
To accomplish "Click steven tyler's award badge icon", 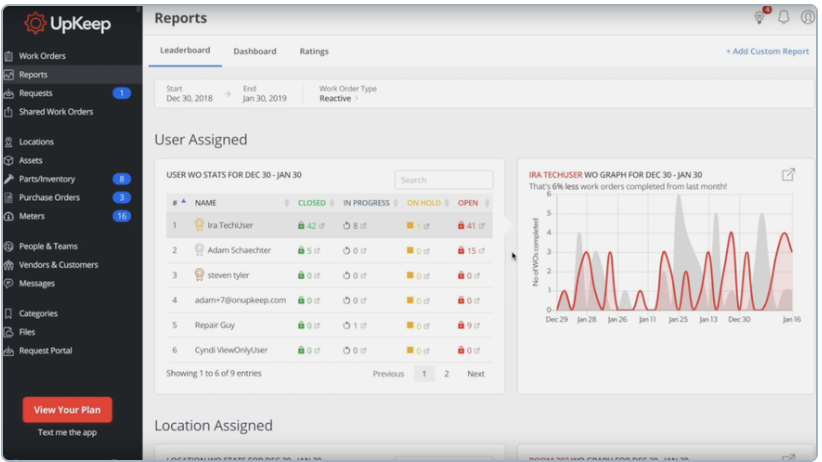I will pos(199,275).
